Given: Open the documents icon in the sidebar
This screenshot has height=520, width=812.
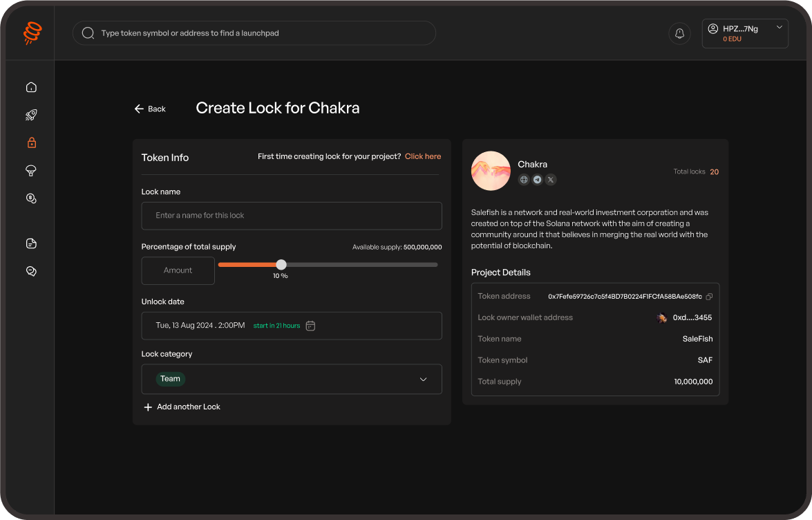Looking at the screenshot, I should 30,243.
